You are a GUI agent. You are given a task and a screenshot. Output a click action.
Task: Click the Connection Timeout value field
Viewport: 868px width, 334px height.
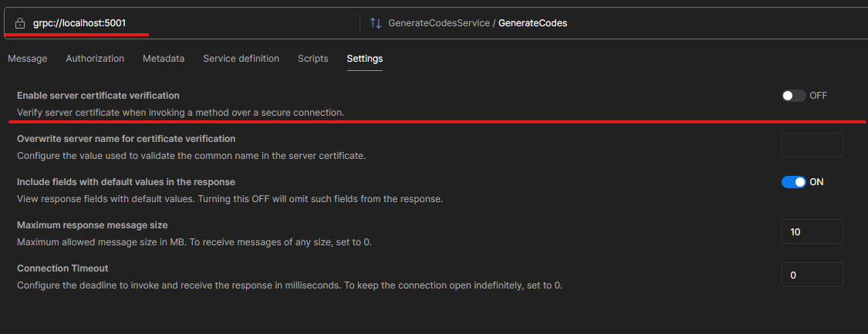[812, 275]
